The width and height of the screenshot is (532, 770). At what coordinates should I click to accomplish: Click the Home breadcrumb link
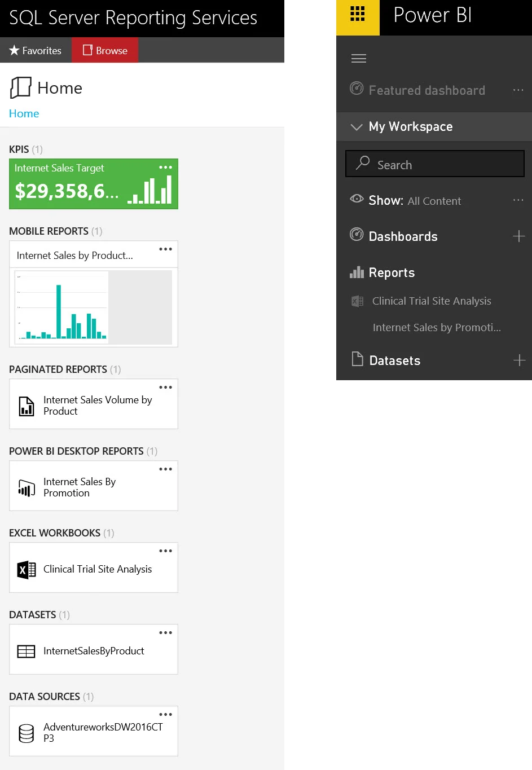(24, 113)
